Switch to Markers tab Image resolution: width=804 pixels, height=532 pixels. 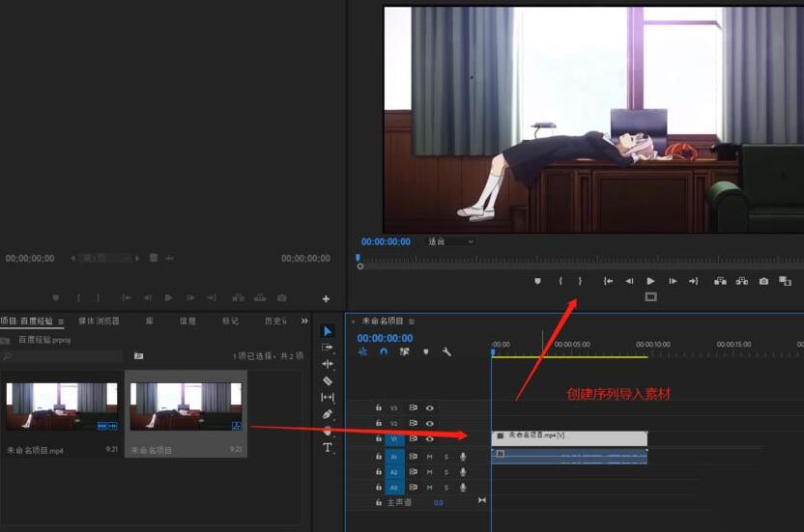pyautogui.click(x=230, y=321)
